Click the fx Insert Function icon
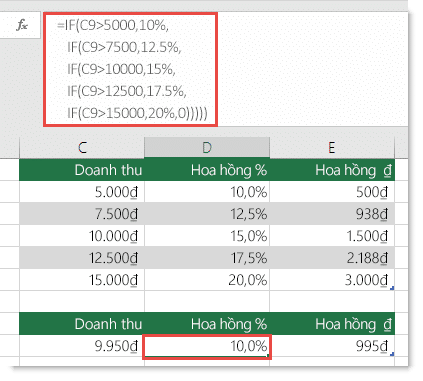Image resolution: width=423 pixels, height=381 pixels. (22, 25)
